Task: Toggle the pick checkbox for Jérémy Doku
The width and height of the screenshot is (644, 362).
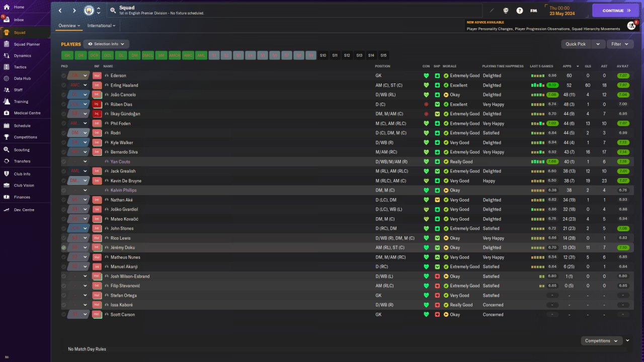Action: coord(64,248)
